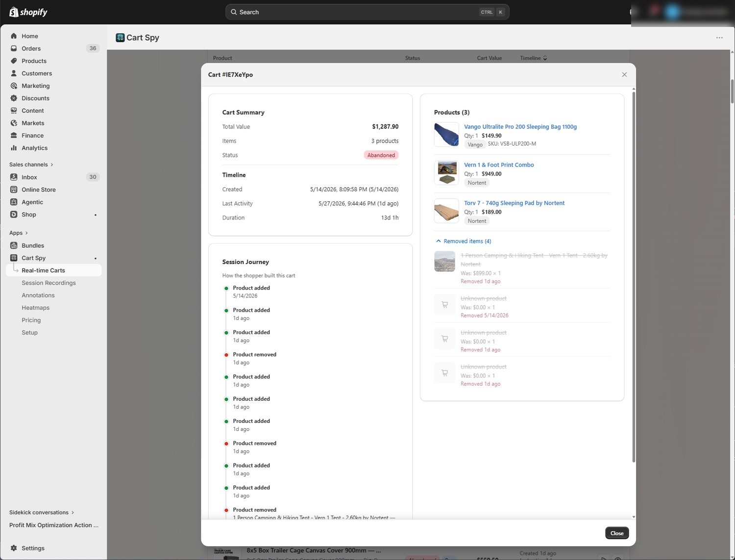Open the Cart Spy more options menu

[719, 38]
